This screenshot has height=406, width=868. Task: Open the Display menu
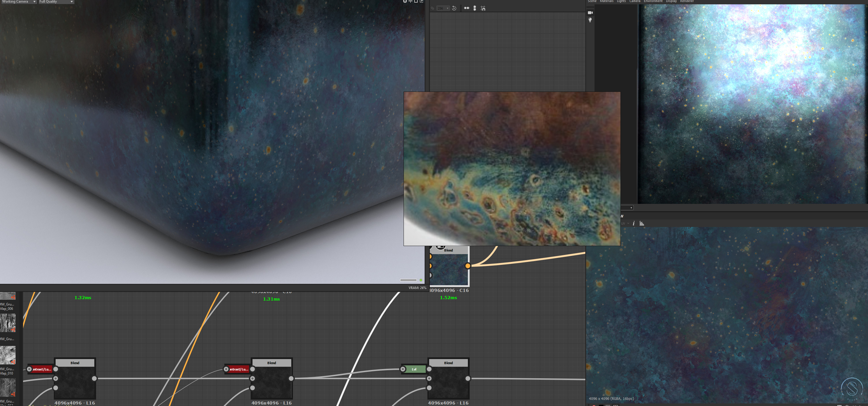[x=671, y=1]
